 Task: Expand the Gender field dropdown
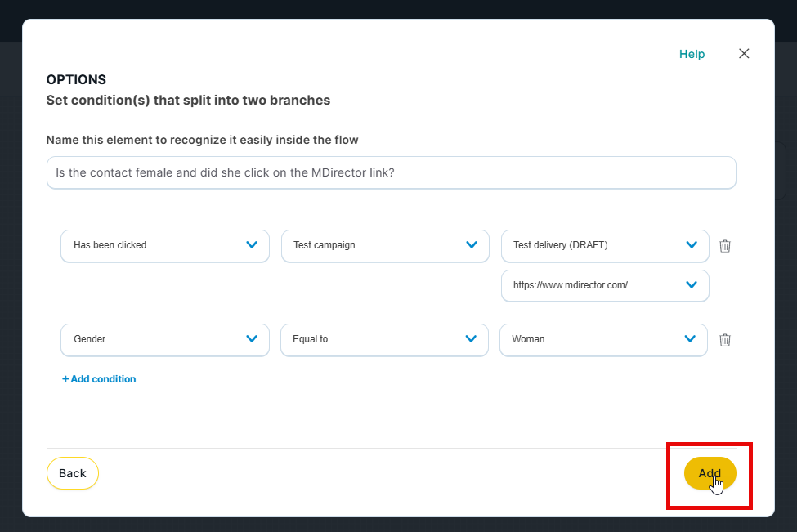coord(164,340)
